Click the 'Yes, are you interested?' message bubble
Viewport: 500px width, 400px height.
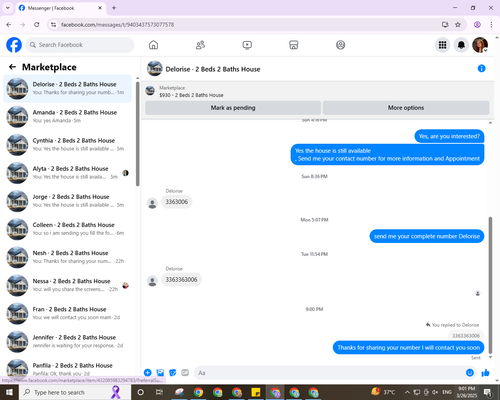tap(449, 136)
